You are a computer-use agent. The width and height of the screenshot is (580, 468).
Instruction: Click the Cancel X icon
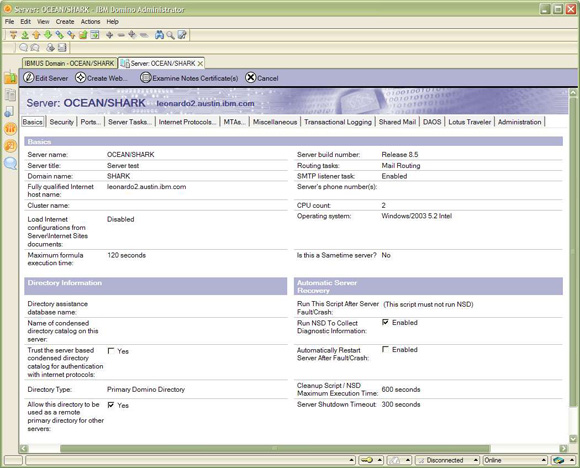[x=250, y=78]
